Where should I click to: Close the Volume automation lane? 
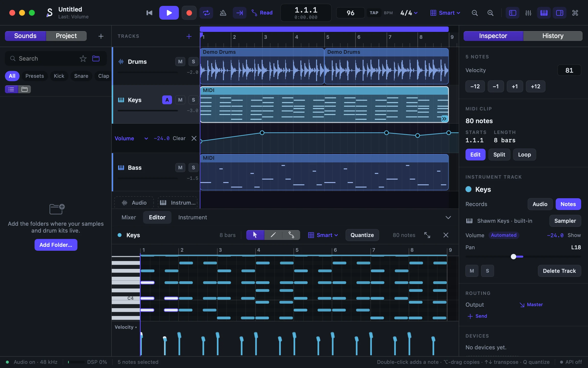click(194, 138)
